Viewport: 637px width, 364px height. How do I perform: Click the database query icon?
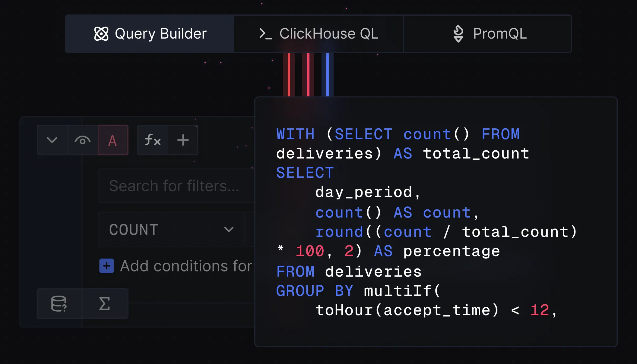coord(59,304)
